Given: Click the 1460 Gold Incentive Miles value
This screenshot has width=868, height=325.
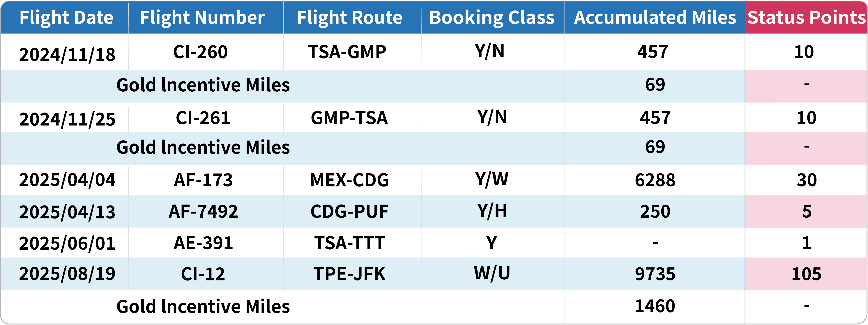Looking at the screenshot, I should (655, 306).
